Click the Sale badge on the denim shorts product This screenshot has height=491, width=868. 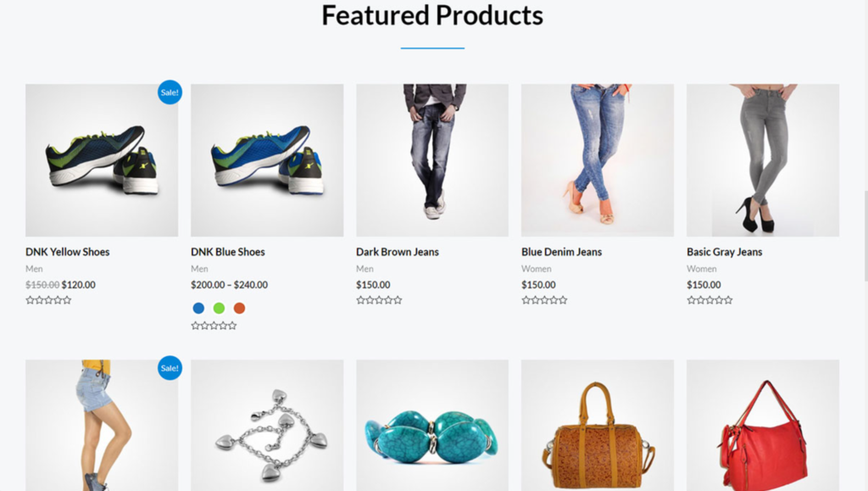click(170, 368)
